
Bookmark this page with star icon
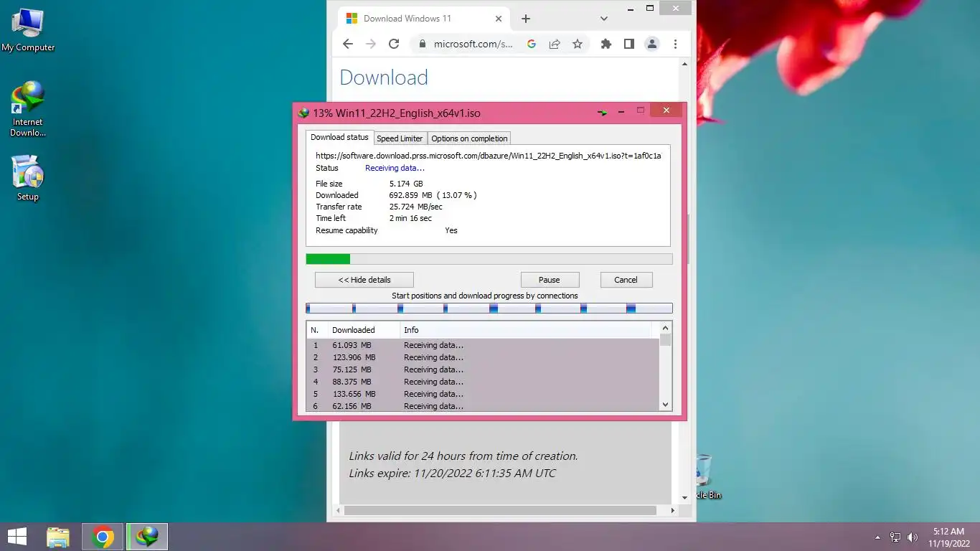[x=578, y=44]
